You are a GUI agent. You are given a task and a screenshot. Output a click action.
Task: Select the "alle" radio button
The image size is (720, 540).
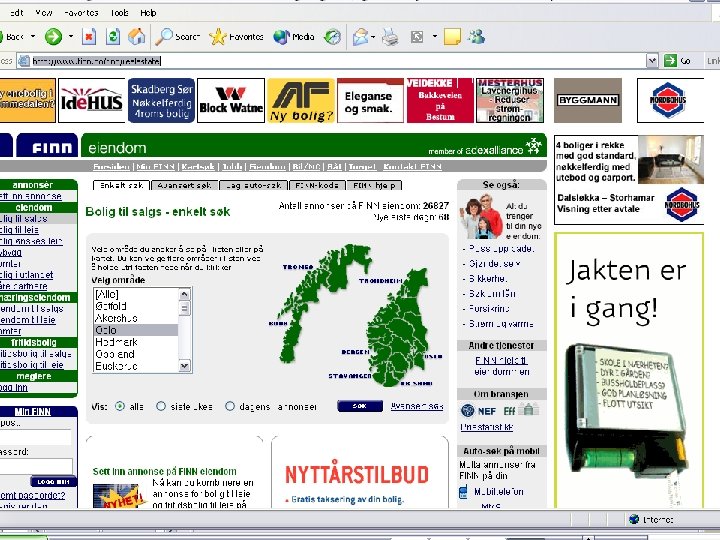point(120,406)
